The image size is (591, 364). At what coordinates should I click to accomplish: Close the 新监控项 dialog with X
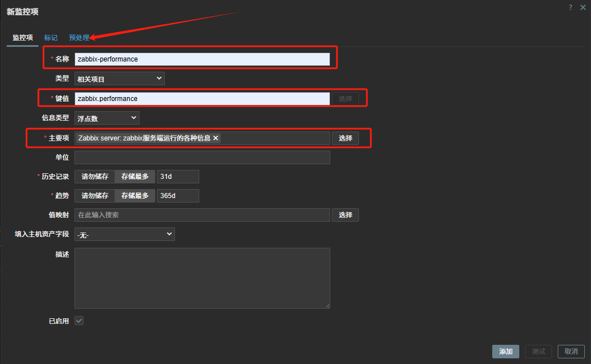coord(583,7)
